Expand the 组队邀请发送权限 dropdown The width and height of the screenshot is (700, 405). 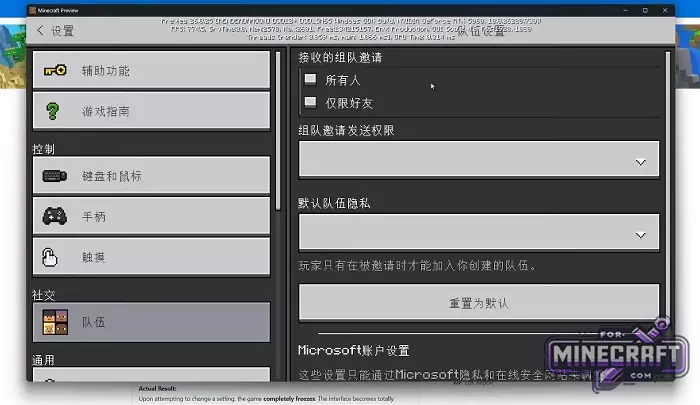[x=478, y=160]
